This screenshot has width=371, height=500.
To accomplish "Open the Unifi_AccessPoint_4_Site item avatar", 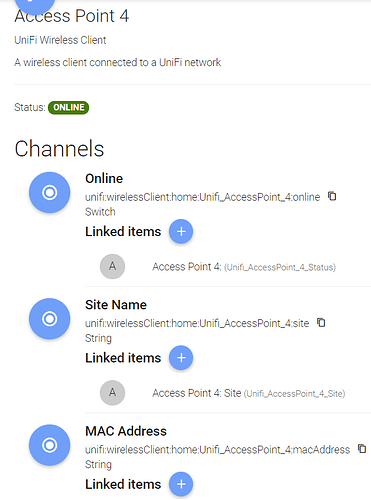I will point(113,393).
